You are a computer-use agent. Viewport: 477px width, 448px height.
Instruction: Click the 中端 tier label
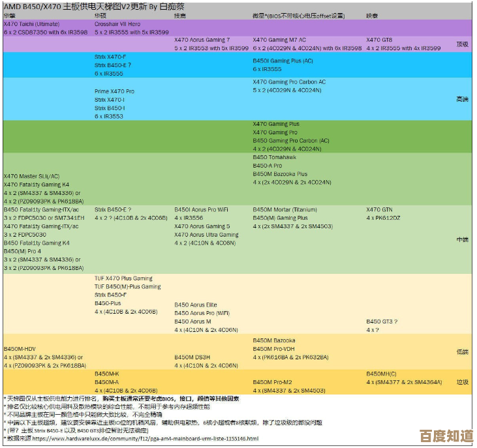point(462,239)
